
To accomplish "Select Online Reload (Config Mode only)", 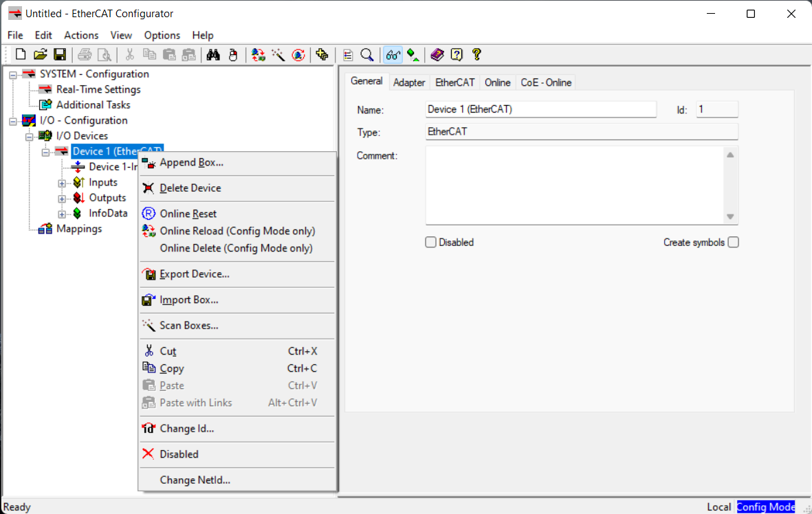I will pyautogui.click(x=237, y=231).
